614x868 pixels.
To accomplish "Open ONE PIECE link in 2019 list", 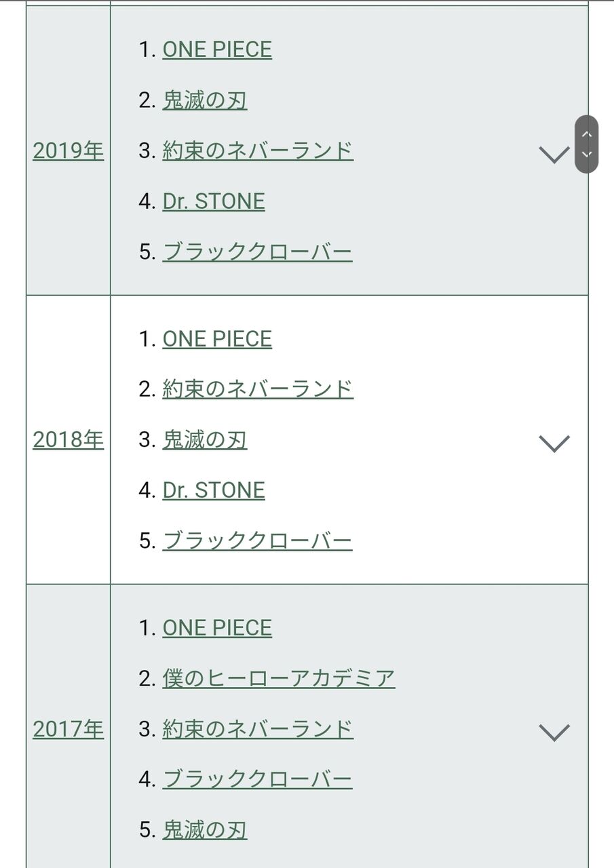I will [x=217, y=50].
